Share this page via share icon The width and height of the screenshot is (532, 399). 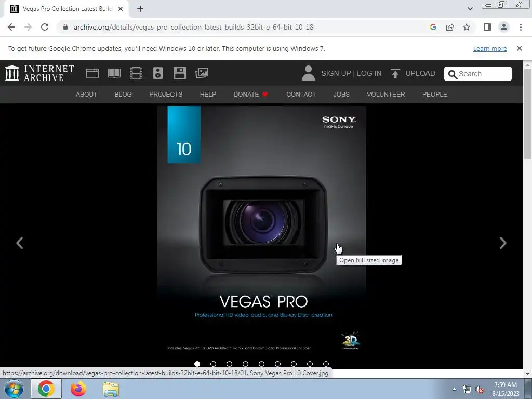coord(450,27)
